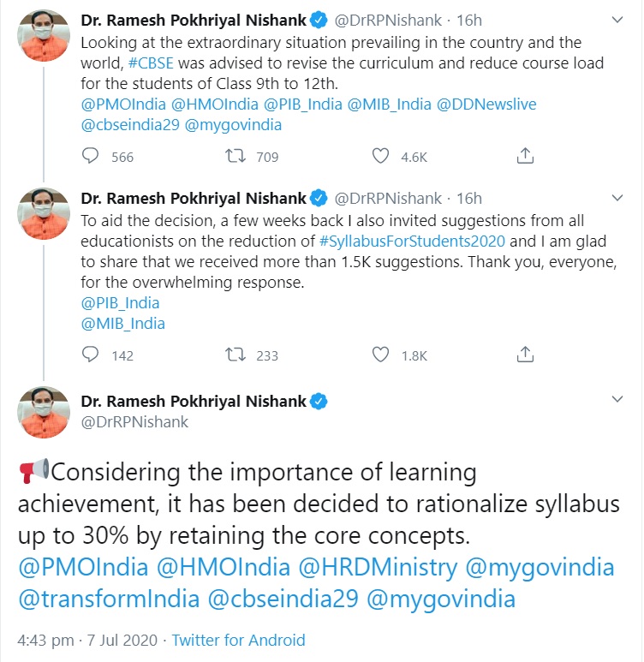Like the first tweet with 4.6K likes
The height and width of the screenshot is (662, 644).
click(x=381, y=156)
